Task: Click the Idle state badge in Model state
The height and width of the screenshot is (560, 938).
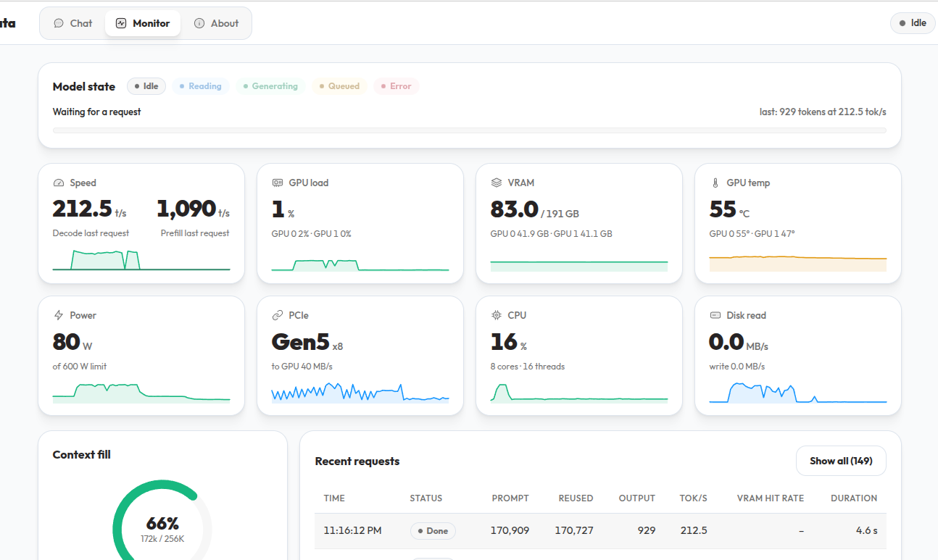Action: 146,86
